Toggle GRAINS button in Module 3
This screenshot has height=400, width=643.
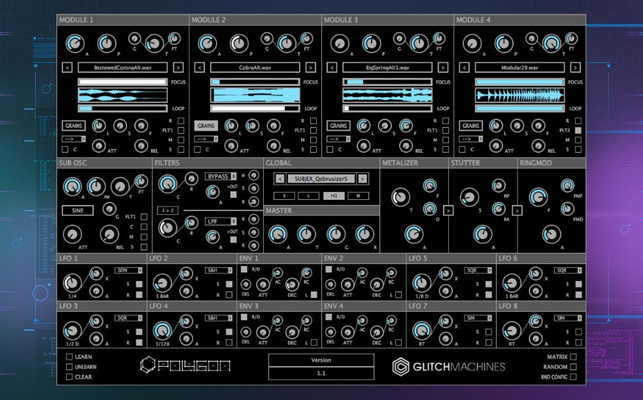(x=338, y=126)
